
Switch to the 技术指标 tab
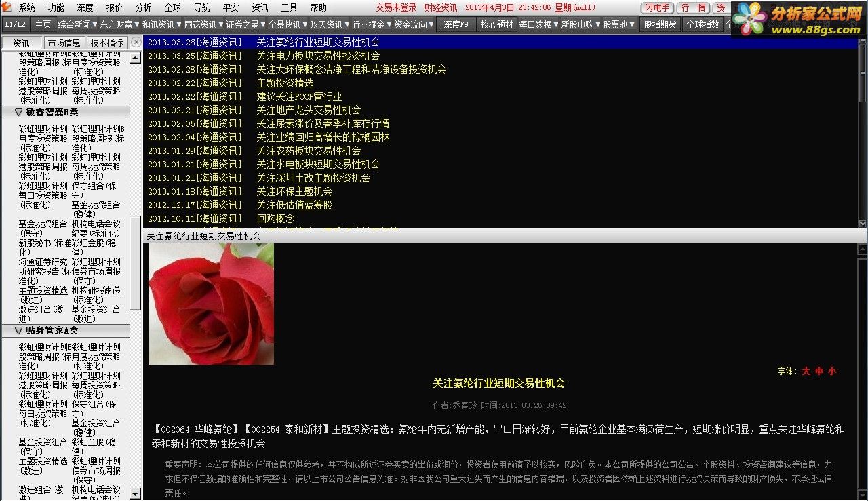click(106, 43)
